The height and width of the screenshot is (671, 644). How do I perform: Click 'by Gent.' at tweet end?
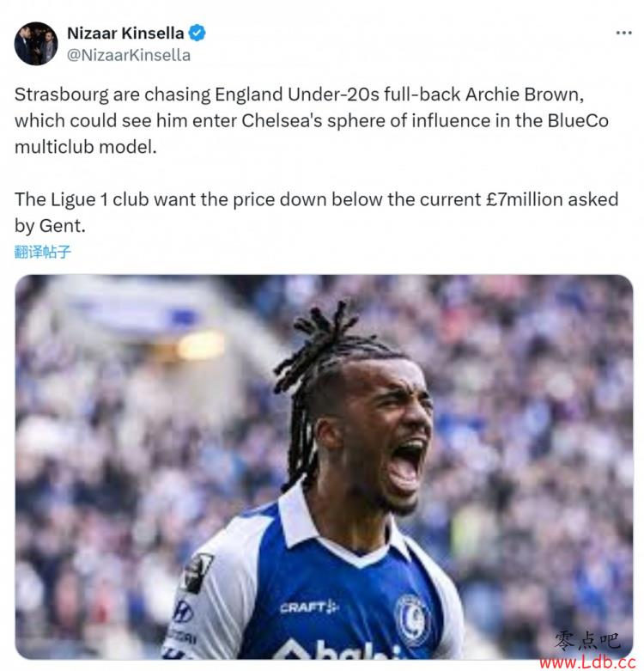pos(50,226)
